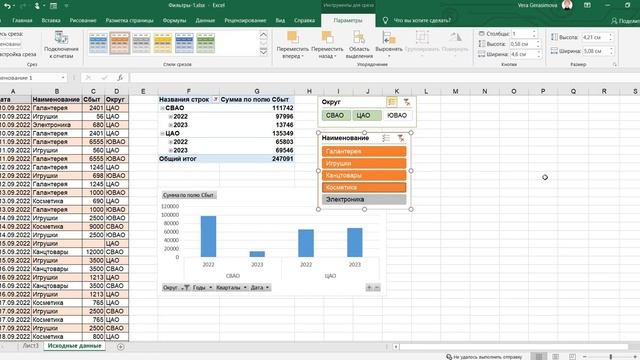Select the orange slicer style swatch

click(x=120, y=43)
